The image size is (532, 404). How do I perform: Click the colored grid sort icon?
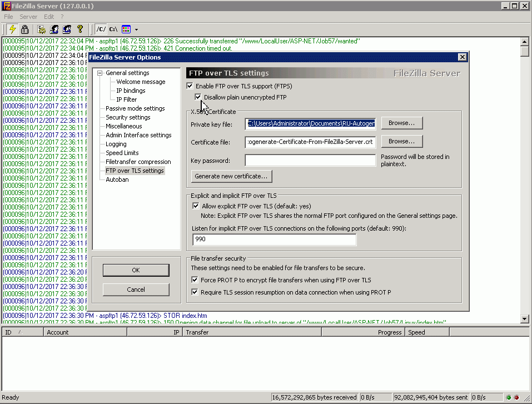(x=126, y=29)
